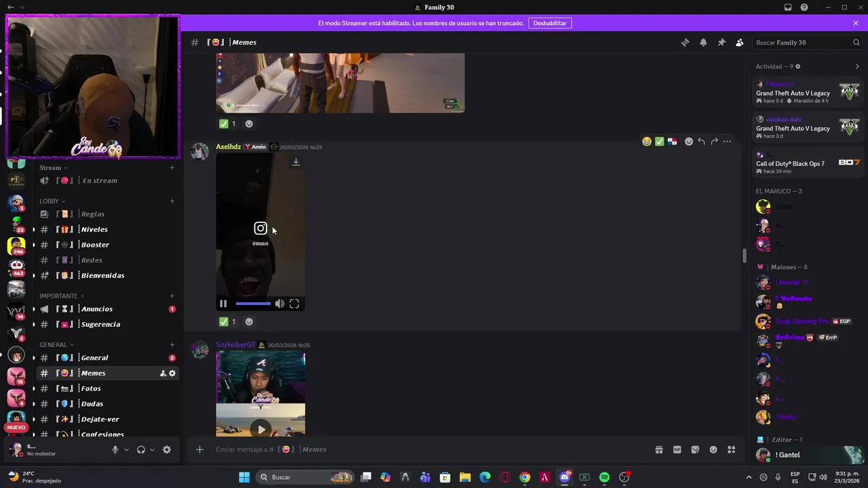The image size is (868, 488).
Task: Download the Axelhdz video attachment
Action: pos(296,162)
